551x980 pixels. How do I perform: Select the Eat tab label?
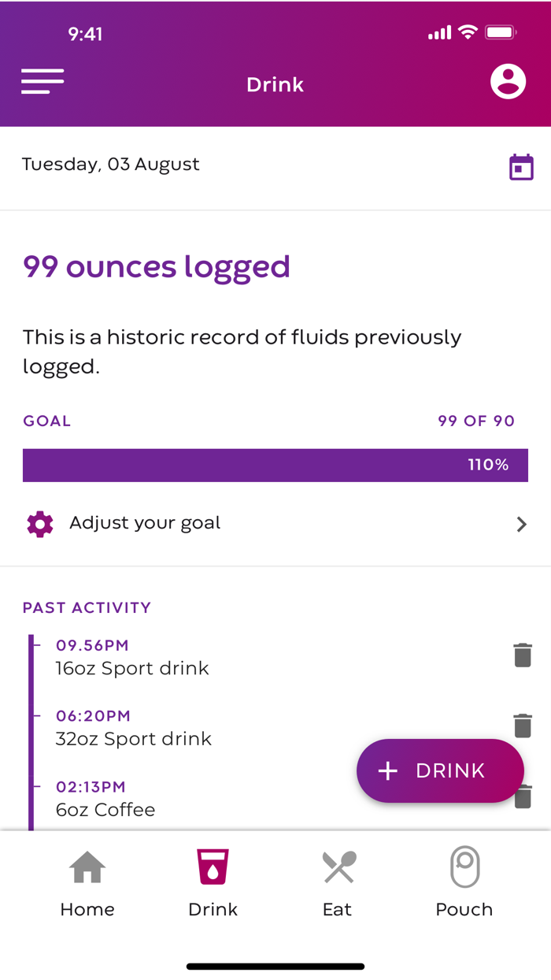tap(337, 909)
